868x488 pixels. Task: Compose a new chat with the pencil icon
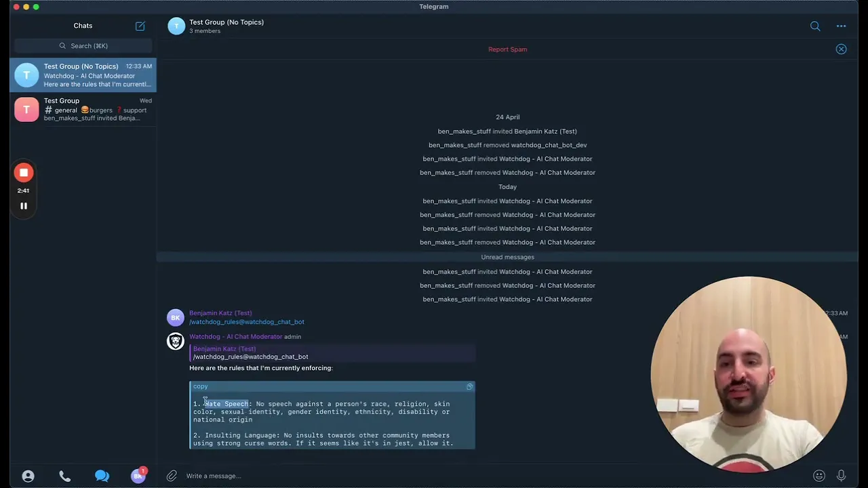[x=140, y=26]
